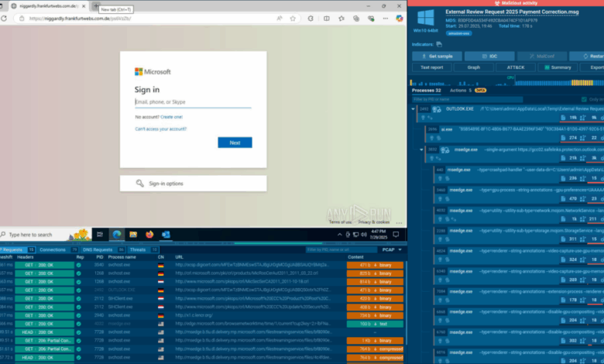Click the network filter by PID field

click(341, 249)
